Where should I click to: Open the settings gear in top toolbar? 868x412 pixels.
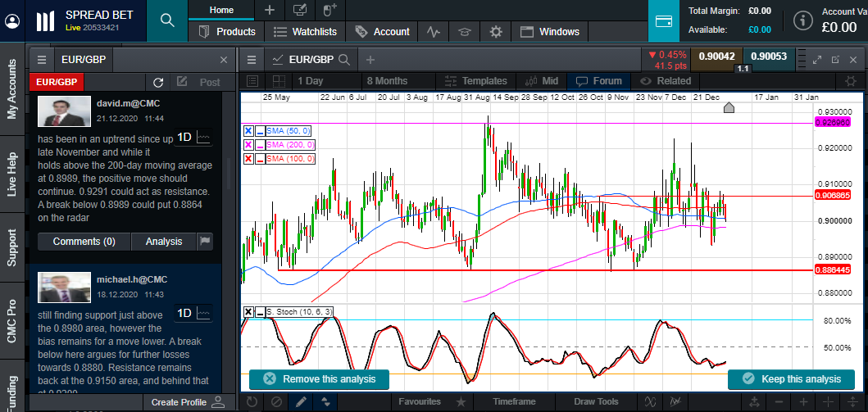(x=495, y=32)
